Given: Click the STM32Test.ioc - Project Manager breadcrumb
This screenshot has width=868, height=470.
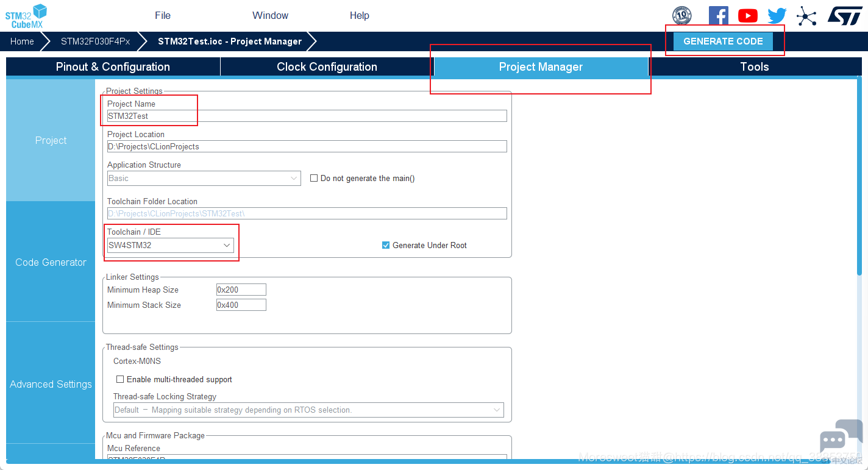Looking at the screenshot, I should point(230,41).
